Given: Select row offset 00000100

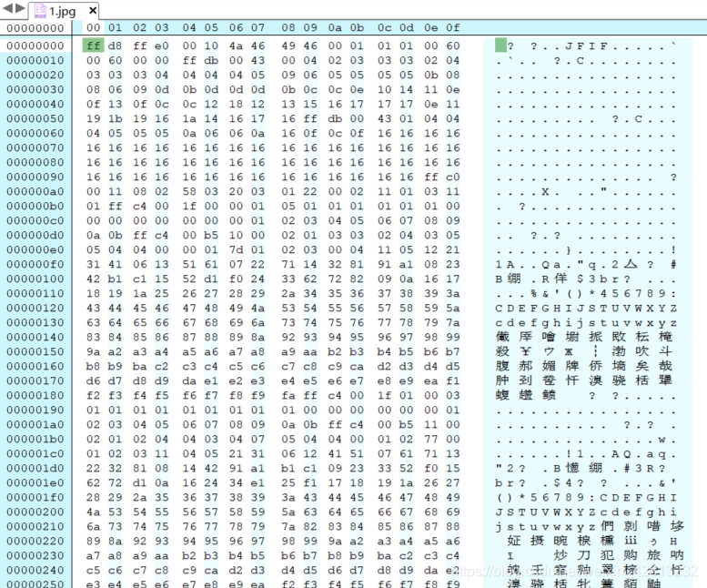Looking at the screenshot, I should (x=35, y=279).
